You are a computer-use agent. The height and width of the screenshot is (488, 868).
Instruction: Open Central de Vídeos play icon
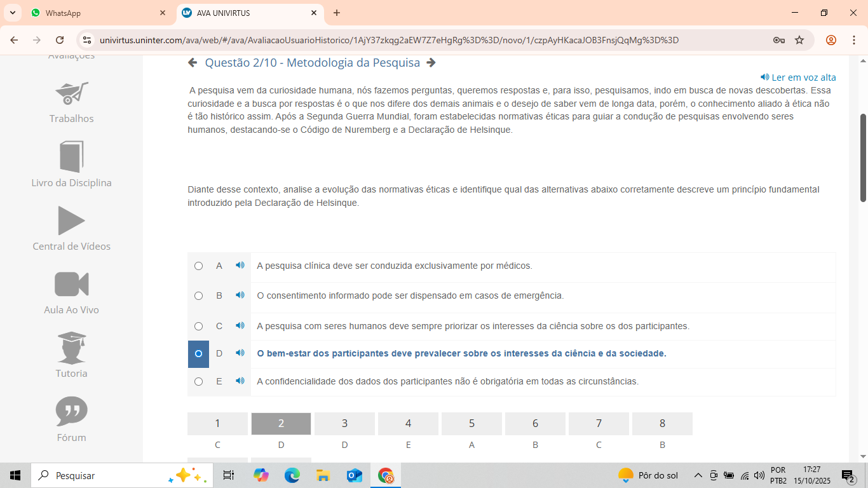click(x=71, y=220)
